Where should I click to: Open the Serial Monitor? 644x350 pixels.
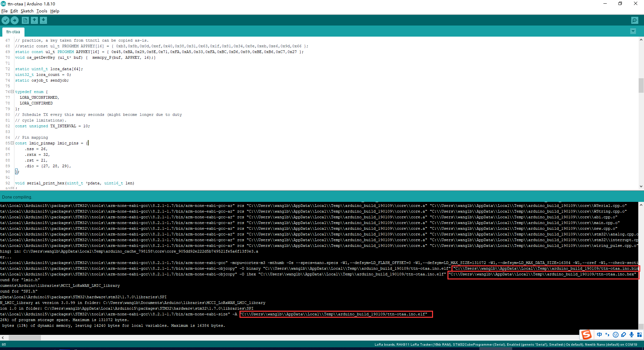click(x=635, y=20)
